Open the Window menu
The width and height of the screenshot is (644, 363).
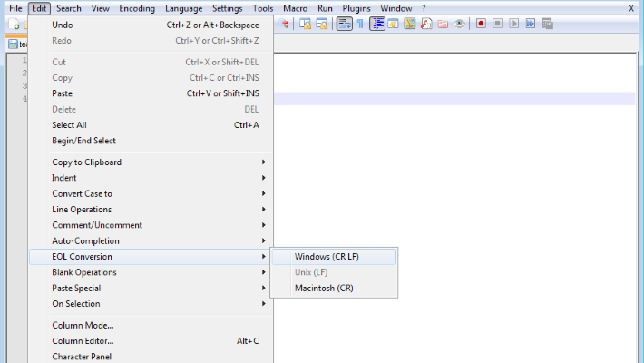(x=396, y=8)
